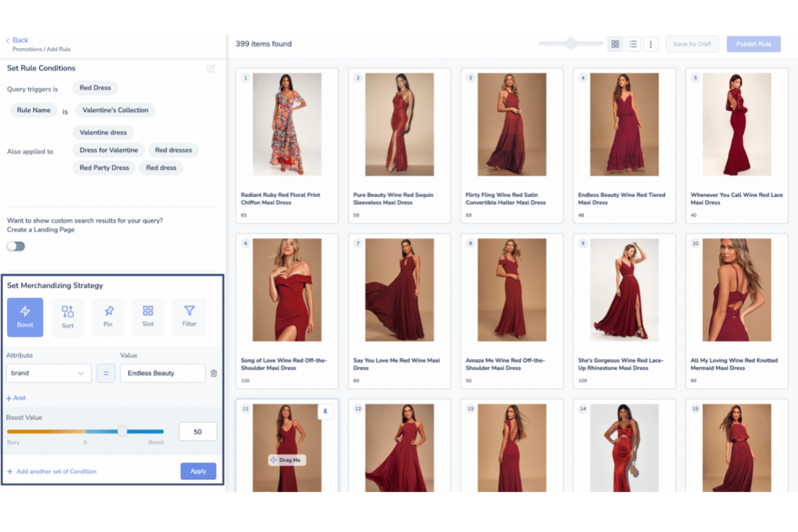Go back via the Back link

20,40
